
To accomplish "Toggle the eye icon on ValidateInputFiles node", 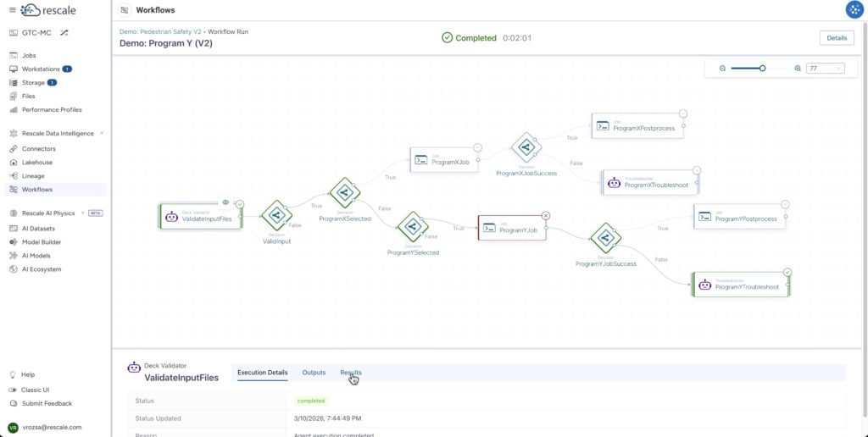I will [x=225, y=202].
